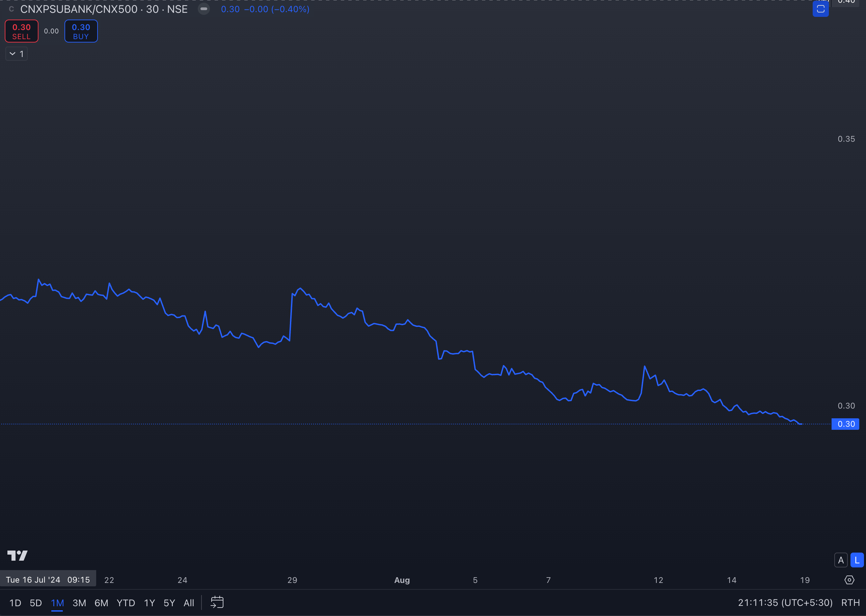866x616 pixels.
Task: Click the grey market status pill icon
Action: click(x=204, y=9)
